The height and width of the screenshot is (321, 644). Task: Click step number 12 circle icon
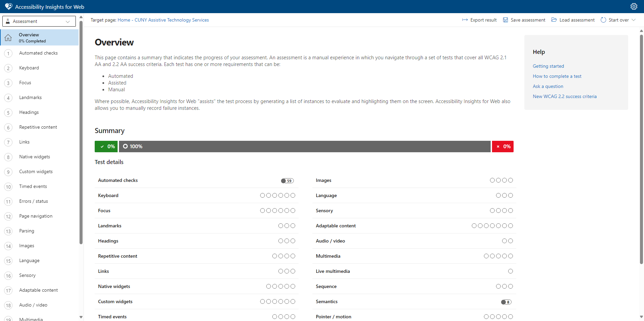[8, 216]
